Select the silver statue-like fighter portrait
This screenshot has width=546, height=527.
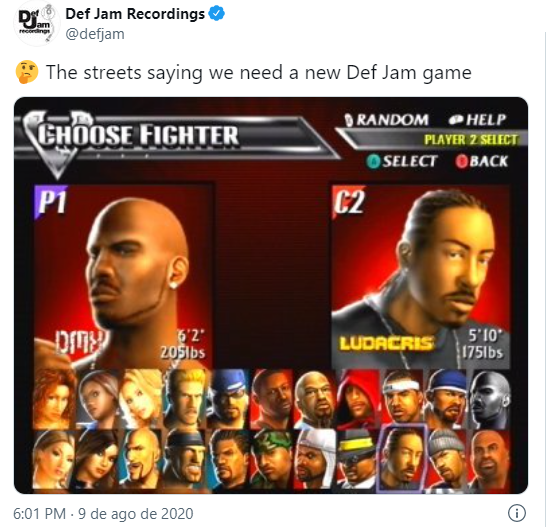[x=489, y=399]
